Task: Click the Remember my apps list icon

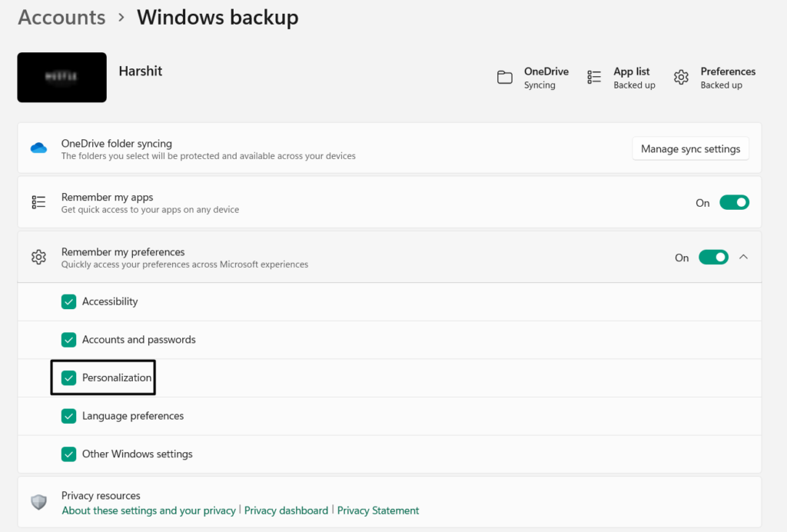Action: pos(38,202)
